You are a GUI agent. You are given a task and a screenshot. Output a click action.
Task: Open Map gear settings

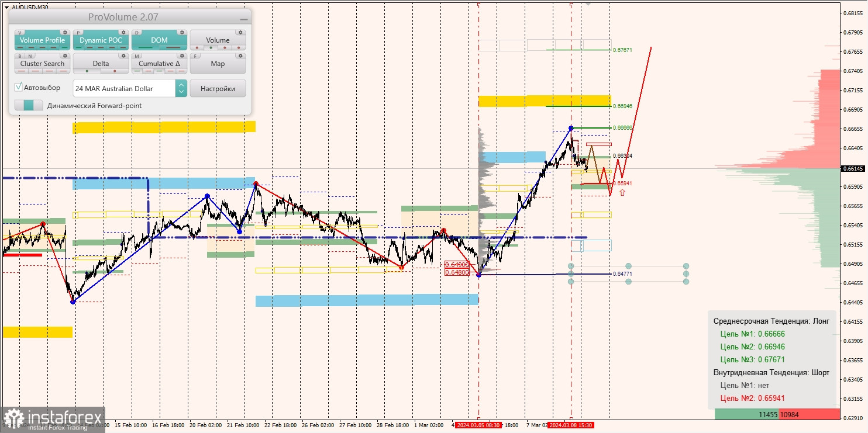click(240, 56)
